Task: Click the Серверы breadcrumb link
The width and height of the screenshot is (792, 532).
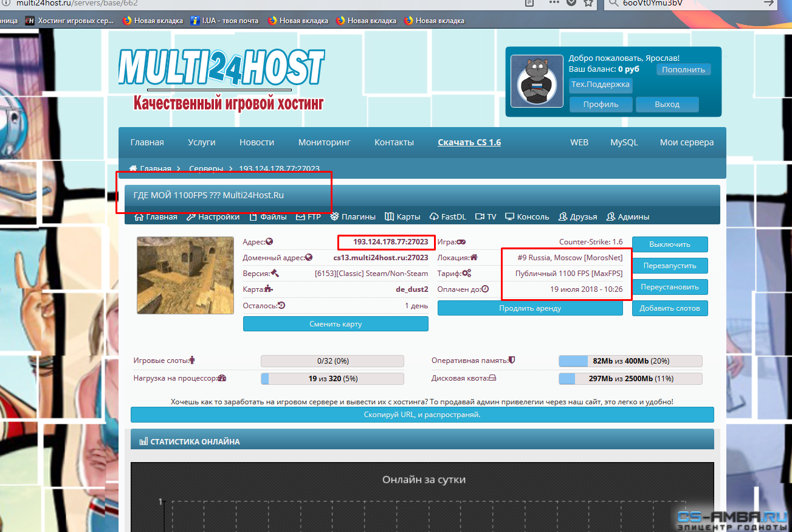Action: pyautogui.click(x=206, y=168)
